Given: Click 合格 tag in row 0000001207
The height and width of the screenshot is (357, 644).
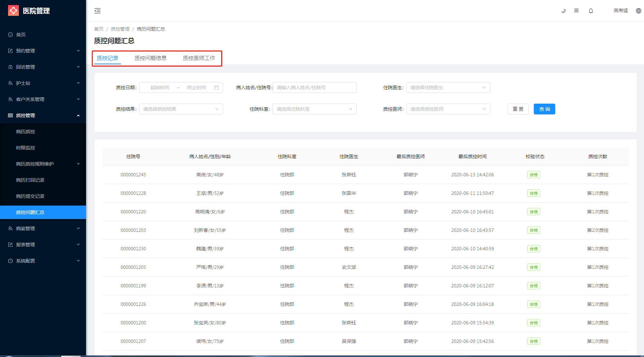Looking at the screenshot, I should 534,341.
